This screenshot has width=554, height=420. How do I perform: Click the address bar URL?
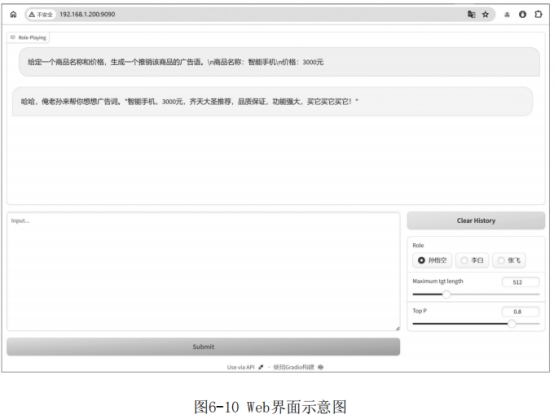pyautogui.click(x=87, y=14)
